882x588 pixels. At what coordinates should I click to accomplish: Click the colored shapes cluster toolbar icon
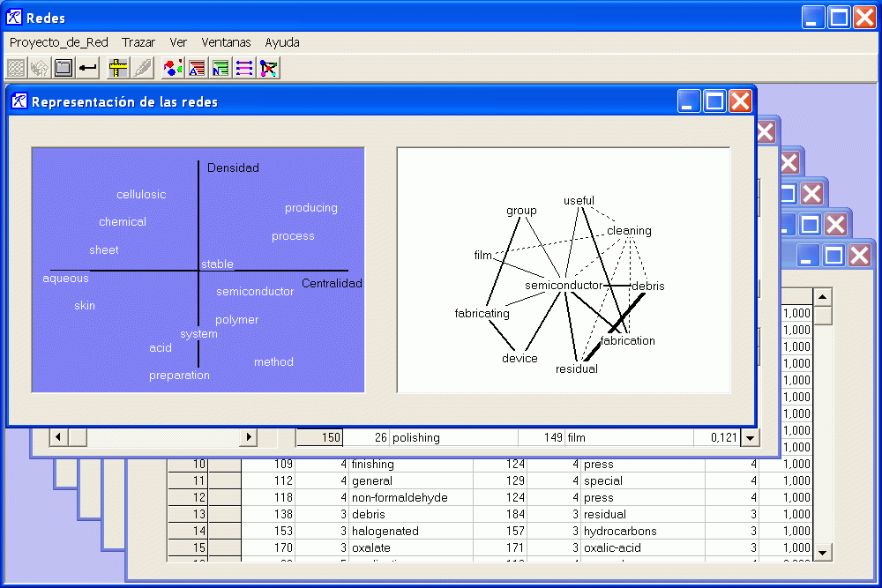point(174,67)
